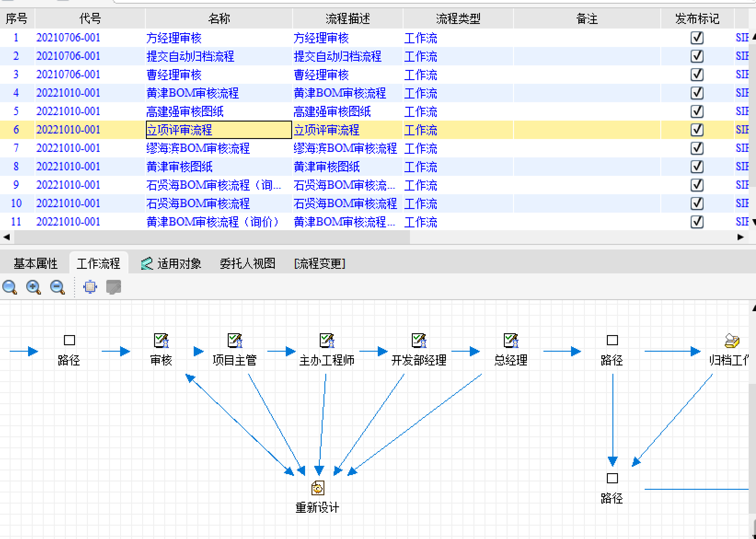Switch to the 委托人视图 tab
This screenshot has width=756, height=539.
pos(248,263)
